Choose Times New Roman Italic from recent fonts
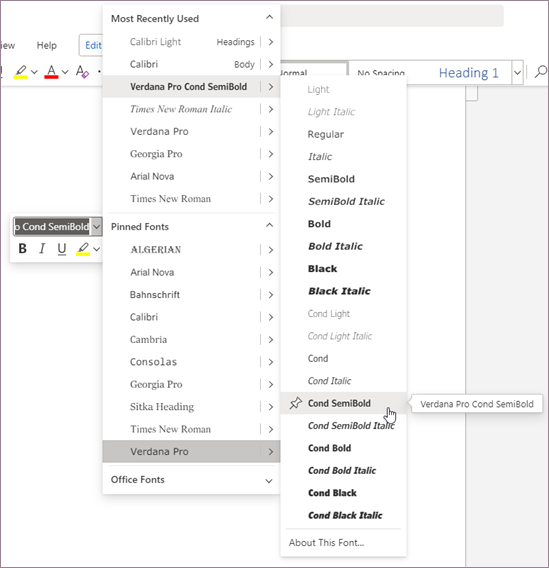The width and height of the screenshot is (549, 568). point(181,109)
